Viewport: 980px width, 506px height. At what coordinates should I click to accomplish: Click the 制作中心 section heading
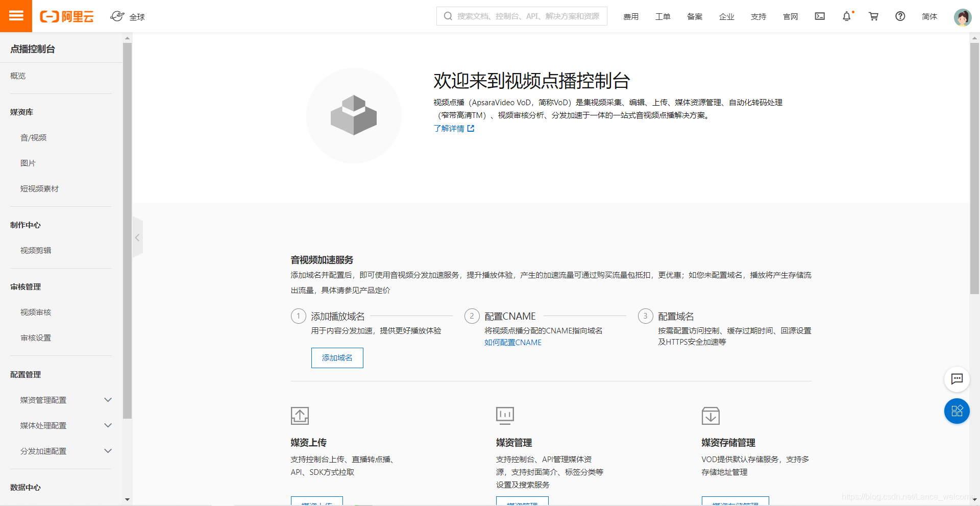26,225
